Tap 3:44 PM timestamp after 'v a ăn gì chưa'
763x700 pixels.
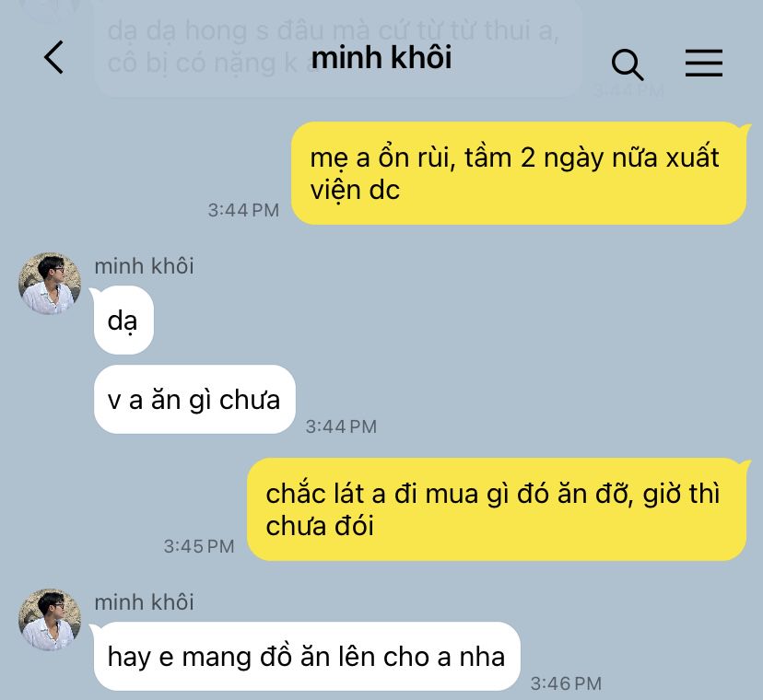341,426
